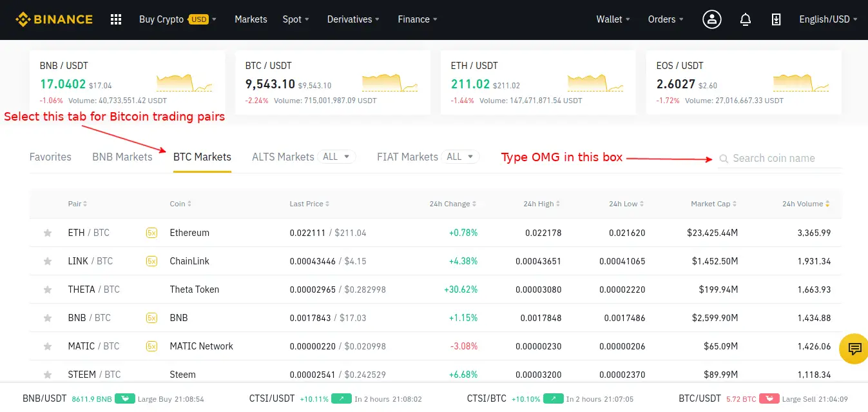Viewport: 868px width, 412px height.
Task: Expand the Spot menu dropdown
Action: tap(296, 19)
